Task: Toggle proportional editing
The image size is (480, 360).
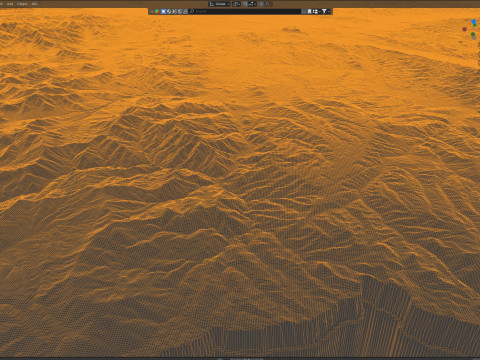Action: click(261, 4)
